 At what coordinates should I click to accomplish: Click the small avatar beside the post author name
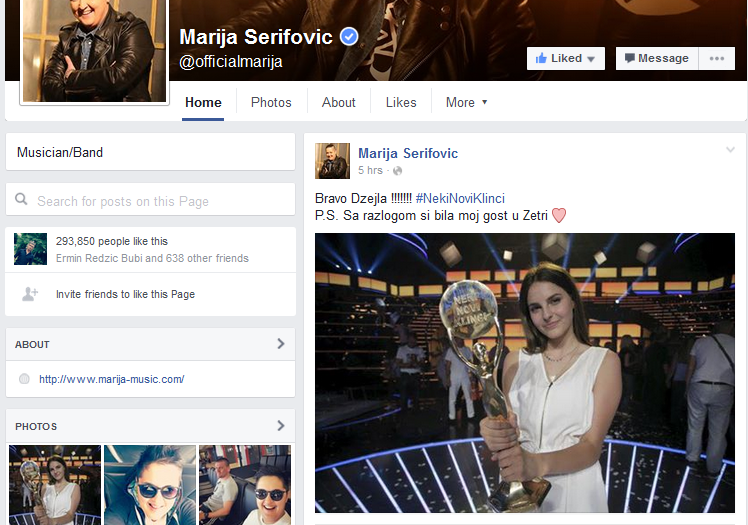332,160
